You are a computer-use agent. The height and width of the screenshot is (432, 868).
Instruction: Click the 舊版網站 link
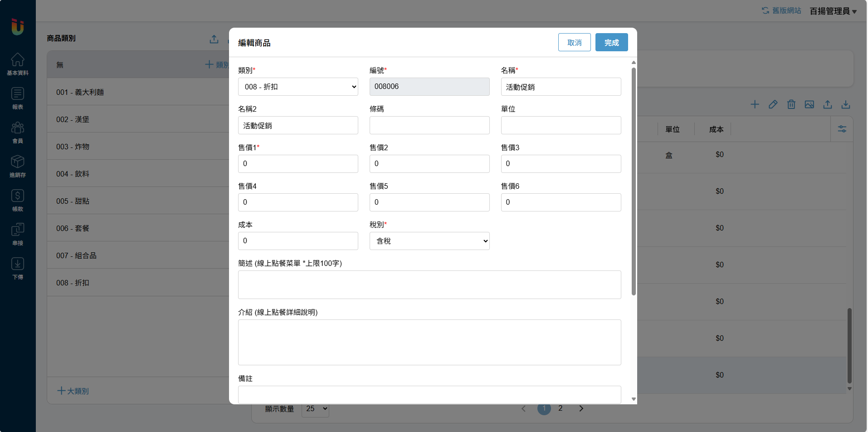click(781, 10)
